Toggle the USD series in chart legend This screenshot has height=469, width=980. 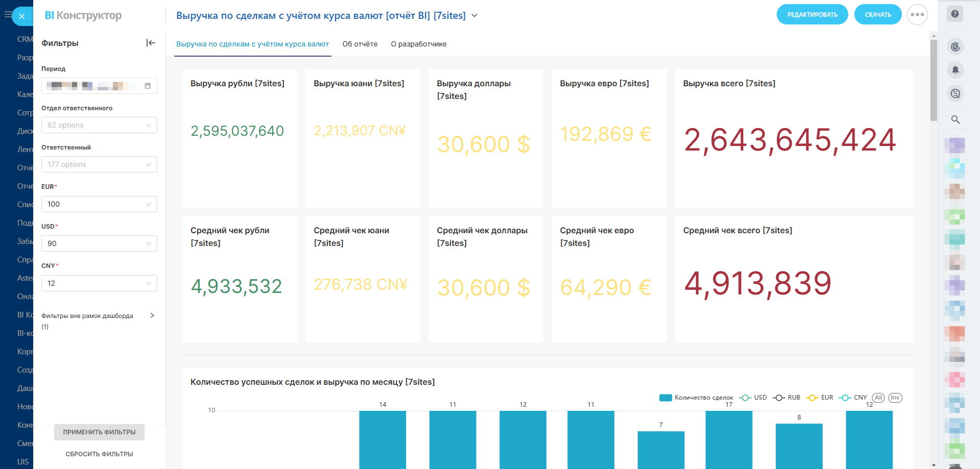click(753, 398)
